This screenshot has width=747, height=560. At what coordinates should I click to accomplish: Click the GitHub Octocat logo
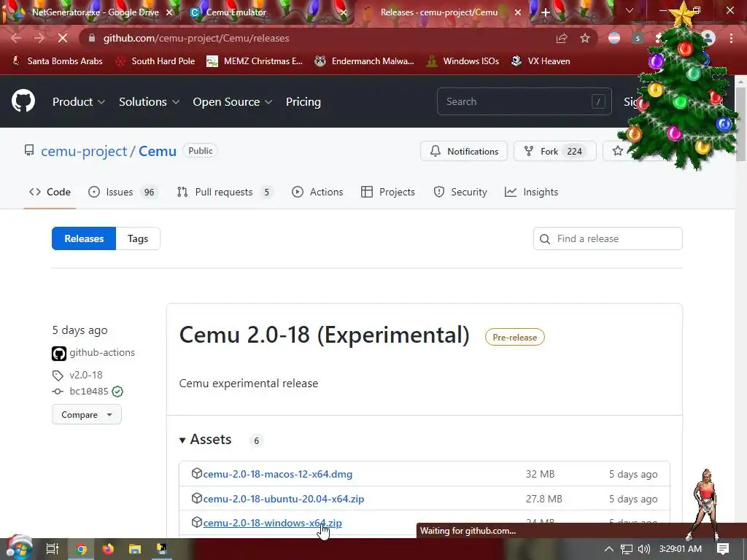click(x=23, y=101)
